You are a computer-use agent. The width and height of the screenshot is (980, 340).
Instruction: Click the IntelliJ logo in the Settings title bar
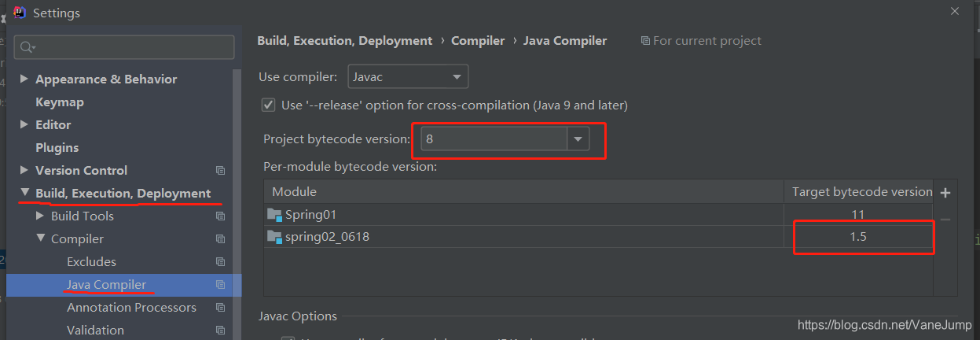click(20, 12)
